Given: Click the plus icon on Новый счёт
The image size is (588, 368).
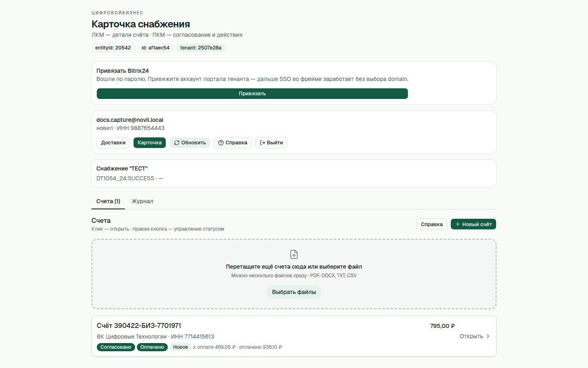Looking at the screenshot, I should click(x=458, y=224).
